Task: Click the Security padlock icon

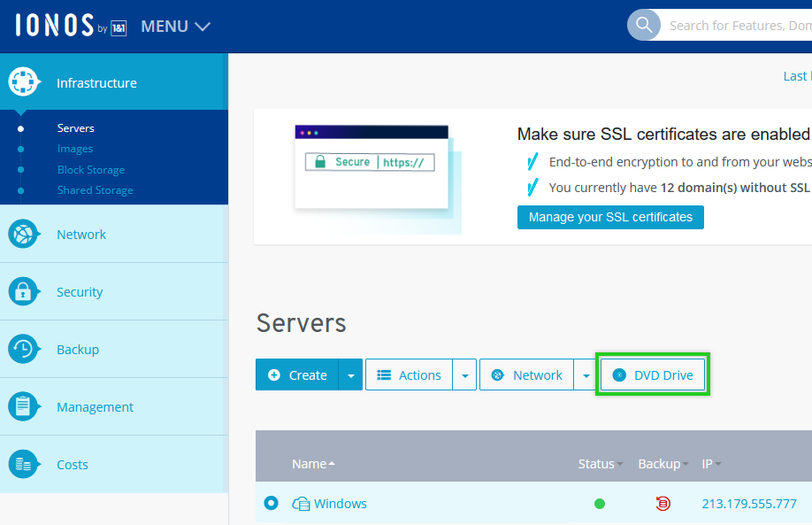Action: [x=24, y=291]
